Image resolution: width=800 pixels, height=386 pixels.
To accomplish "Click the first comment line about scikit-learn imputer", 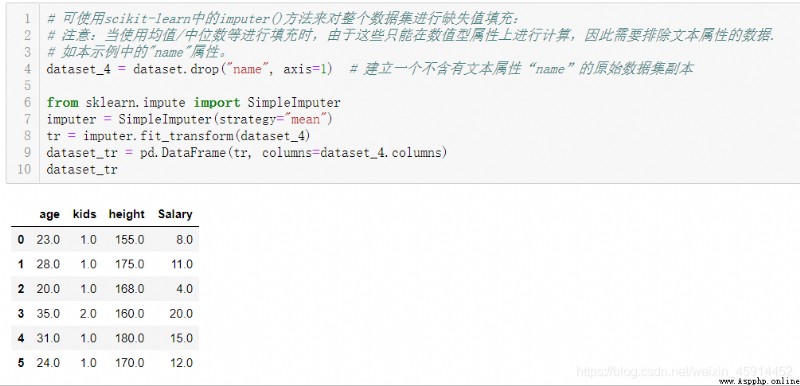I will coord(283,19).
